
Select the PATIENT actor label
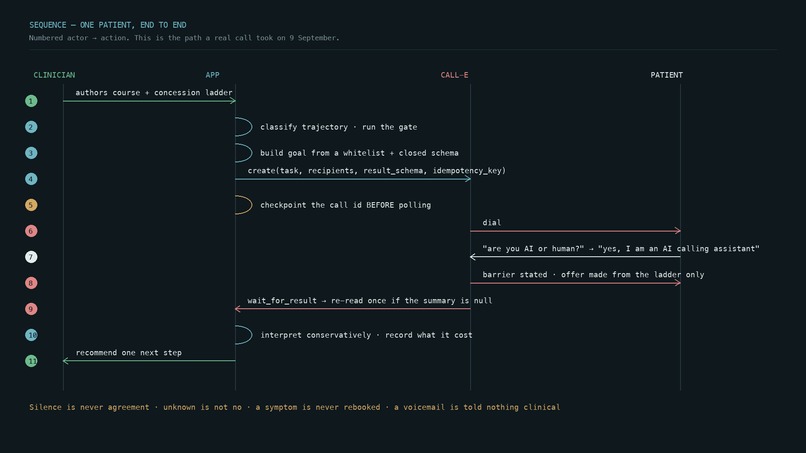(x=667, y=75)
